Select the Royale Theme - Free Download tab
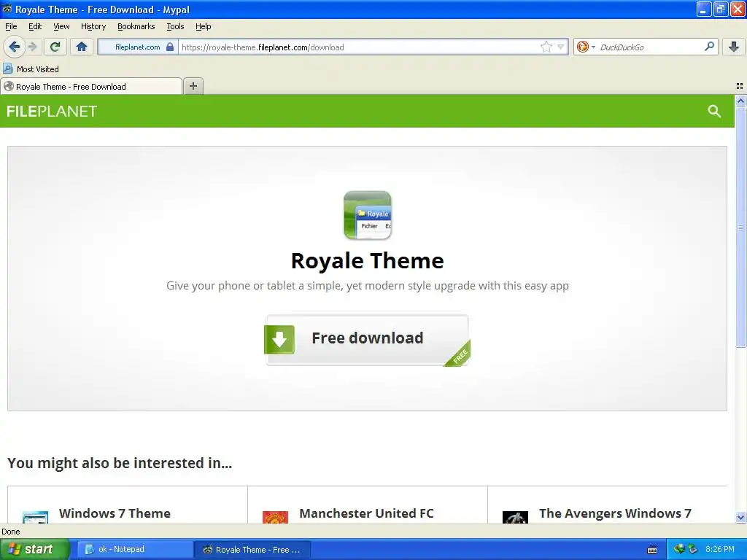 (91, 86)
